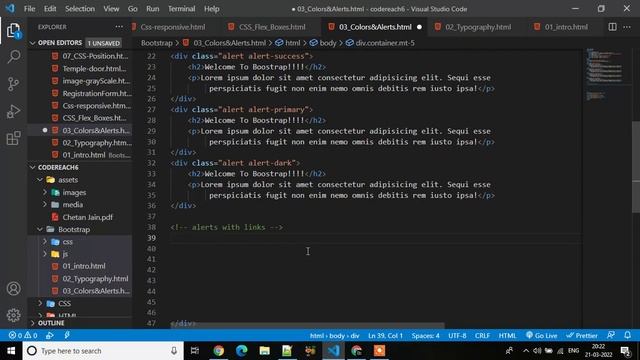Expand the js folder
The image size is (640, 360).
point(45,254)
